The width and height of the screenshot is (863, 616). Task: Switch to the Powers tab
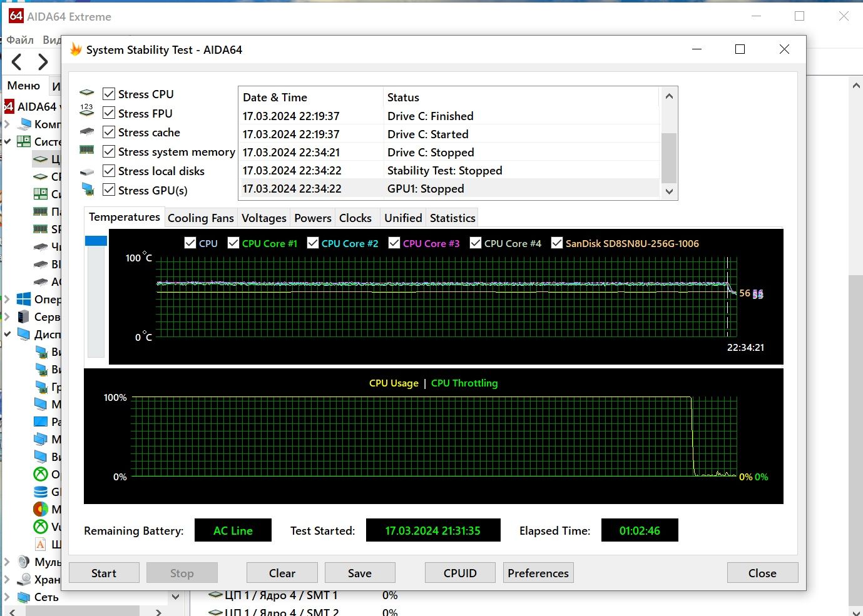point(313,218)
